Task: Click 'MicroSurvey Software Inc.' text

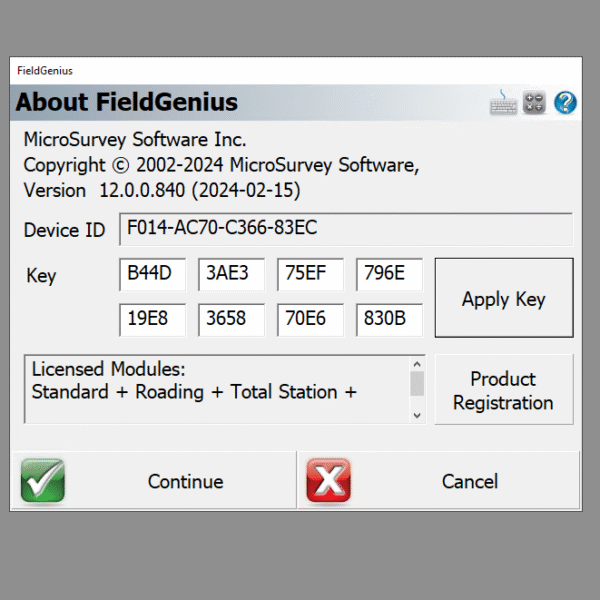Action: coord(135,139)
